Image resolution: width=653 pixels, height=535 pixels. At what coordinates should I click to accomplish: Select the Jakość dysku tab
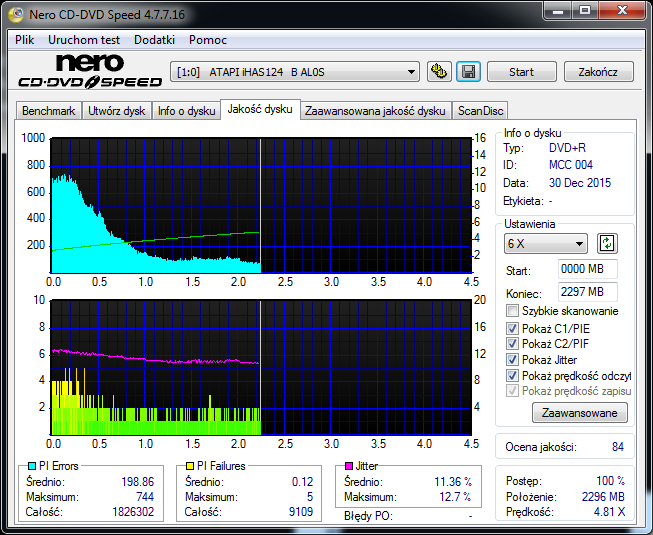point(260,109)
